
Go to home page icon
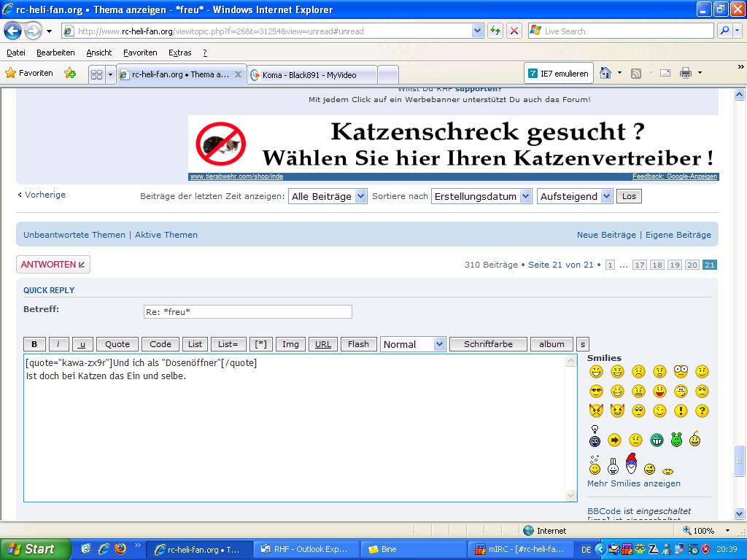click(605, 73)
